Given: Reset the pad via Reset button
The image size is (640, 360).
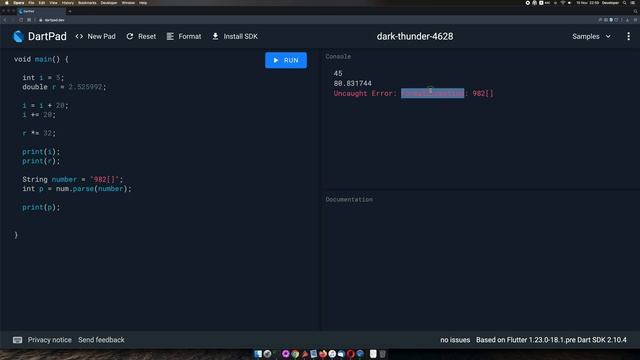Looking at the screenshot, I should tap(141, 36).
